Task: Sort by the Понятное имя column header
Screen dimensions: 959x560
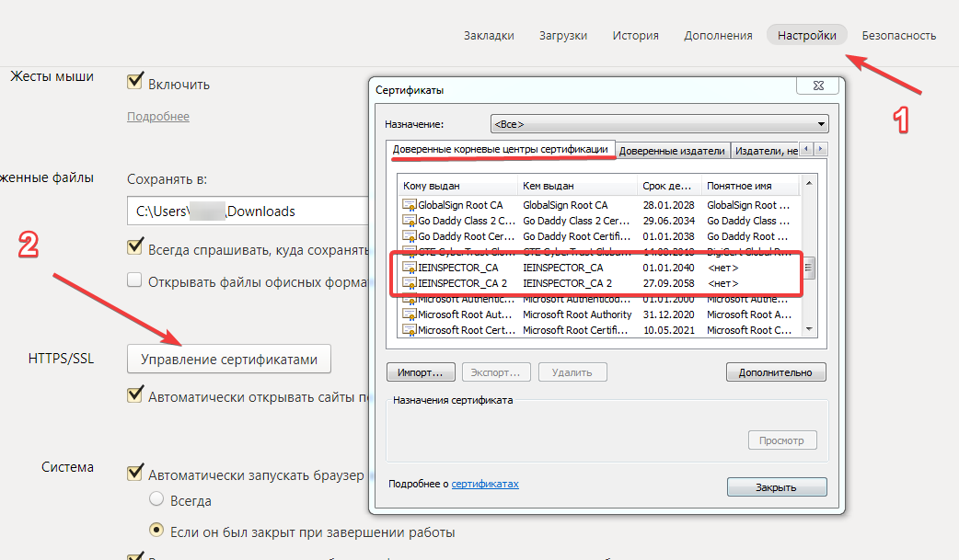Action: coord(750,186)
